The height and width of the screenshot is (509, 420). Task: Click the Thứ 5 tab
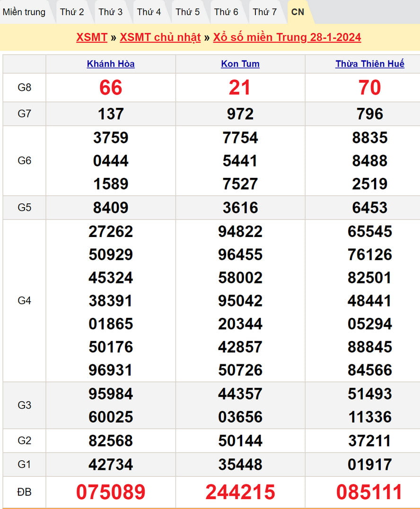coord(188,12)
